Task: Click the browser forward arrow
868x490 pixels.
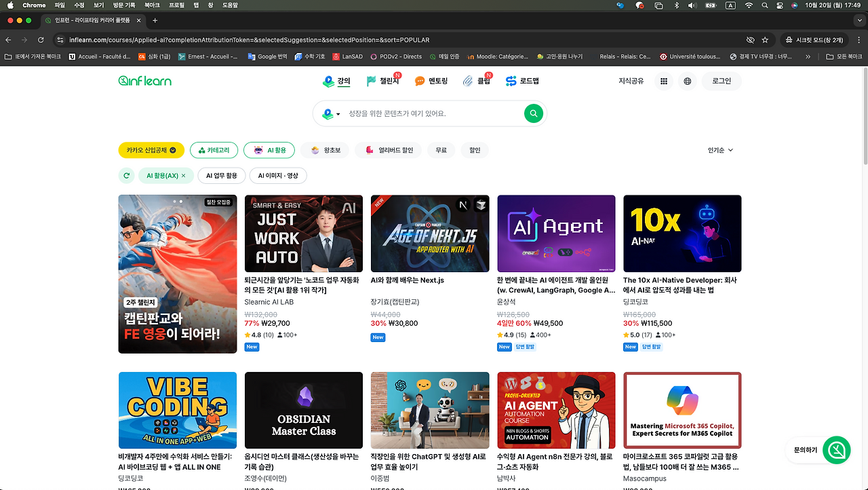Action: pyautogui.click(x=24, y=40)
